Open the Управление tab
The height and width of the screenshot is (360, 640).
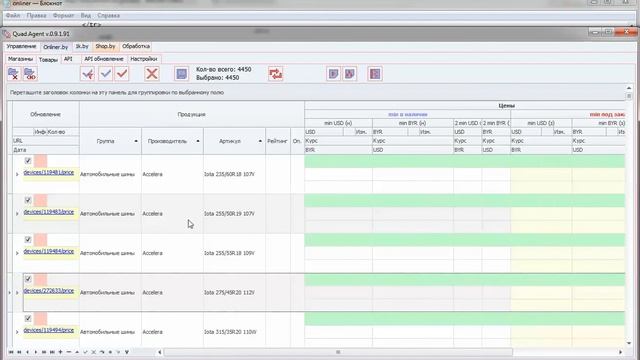pyautogui.click(x=22, y=47)
